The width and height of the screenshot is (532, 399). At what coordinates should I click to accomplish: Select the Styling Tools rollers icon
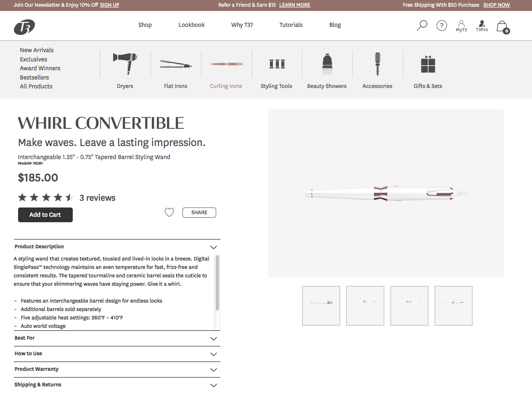(277, 64)
